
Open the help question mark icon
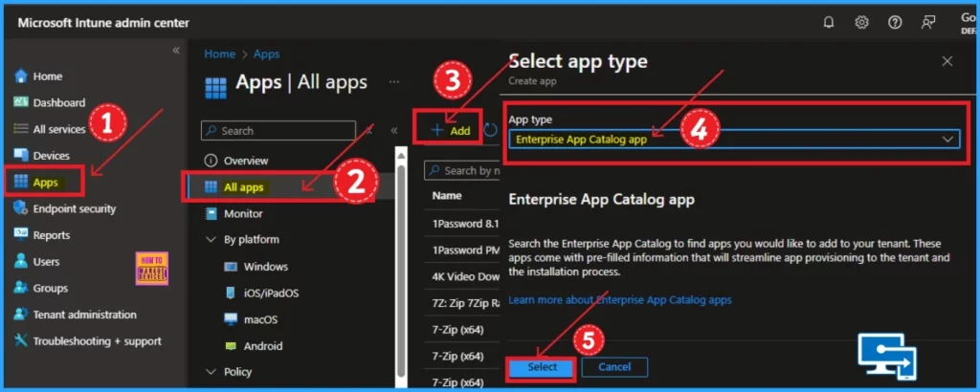point(895,23)
